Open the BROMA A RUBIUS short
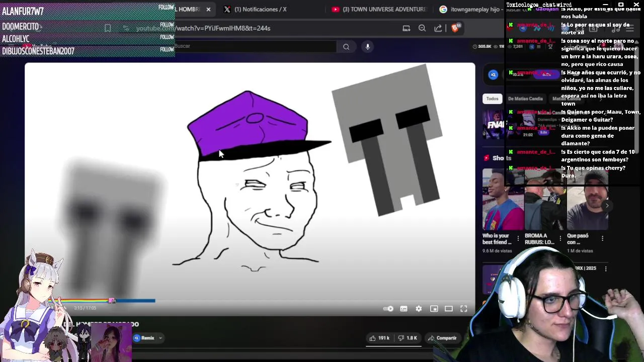The image size is (644, 362). [x=545, y=199]
